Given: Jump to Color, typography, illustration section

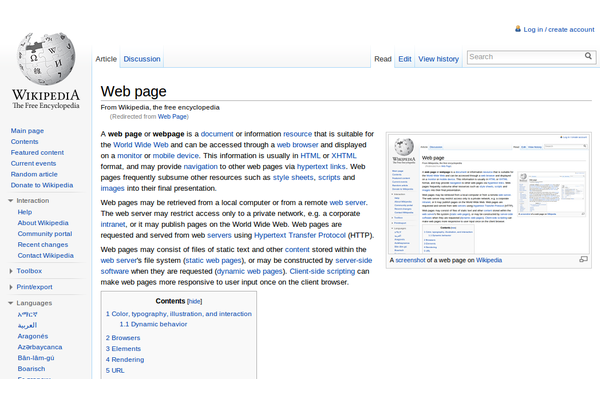Looking at the screenshot, I should (179, 314).
